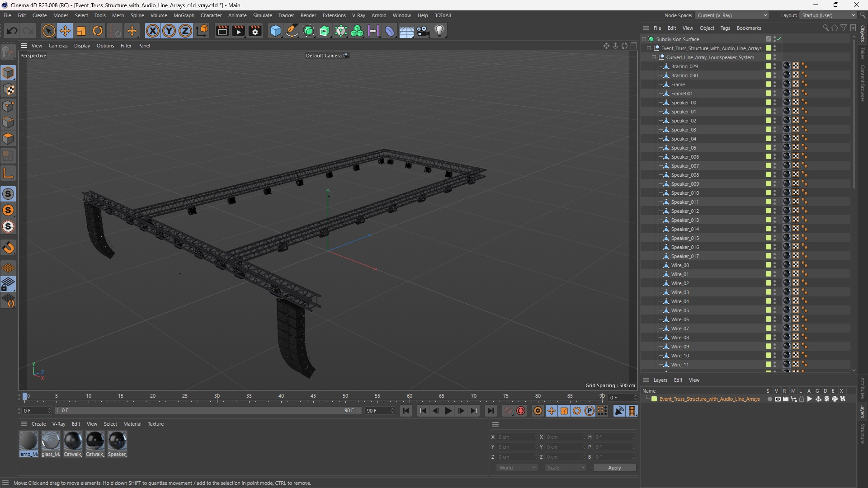
Task: Open viewport Cameras menu
Action: [x=58, y=46]
